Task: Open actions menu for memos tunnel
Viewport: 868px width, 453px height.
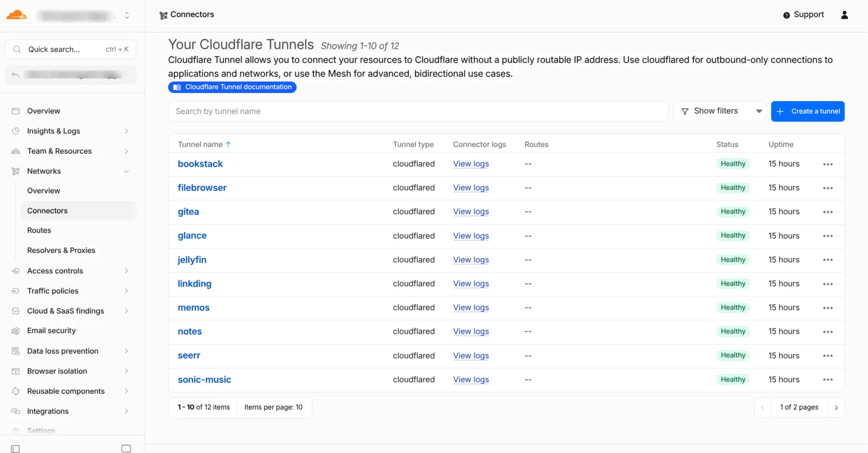Action: [828, 308]
